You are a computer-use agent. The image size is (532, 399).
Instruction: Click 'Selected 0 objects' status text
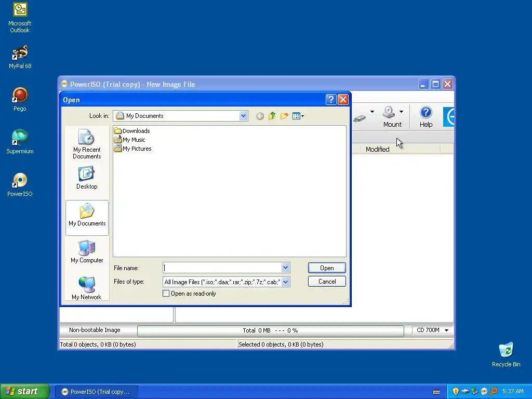tap(281, 344)
